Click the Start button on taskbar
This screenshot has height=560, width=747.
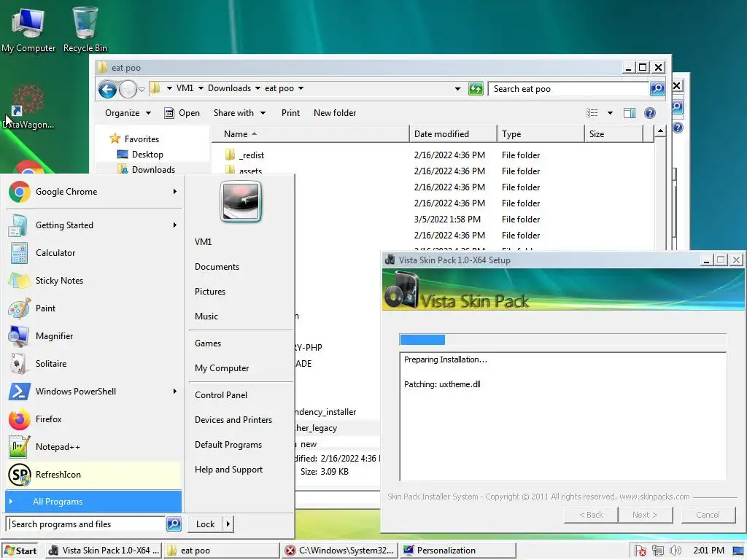(20, 551)
